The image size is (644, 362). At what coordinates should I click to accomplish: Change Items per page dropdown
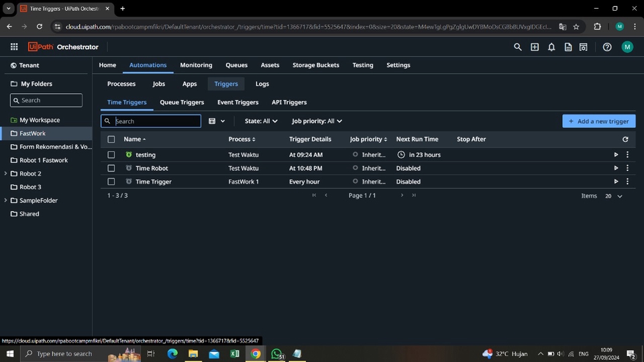click(614, 196)
